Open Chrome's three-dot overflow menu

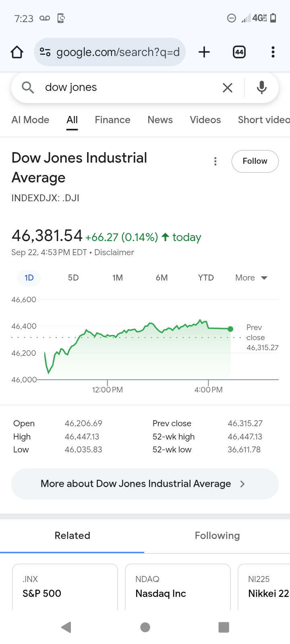273,52
